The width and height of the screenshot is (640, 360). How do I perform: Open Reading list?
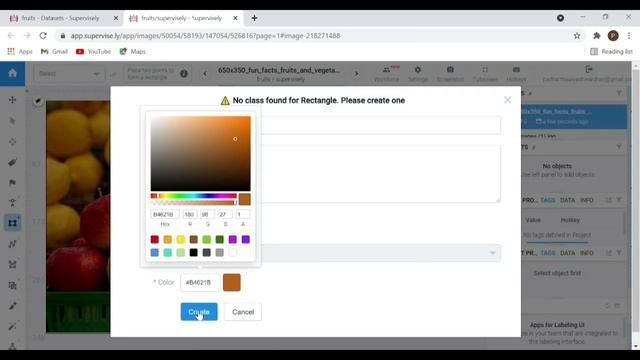click(x=611, y=51)
